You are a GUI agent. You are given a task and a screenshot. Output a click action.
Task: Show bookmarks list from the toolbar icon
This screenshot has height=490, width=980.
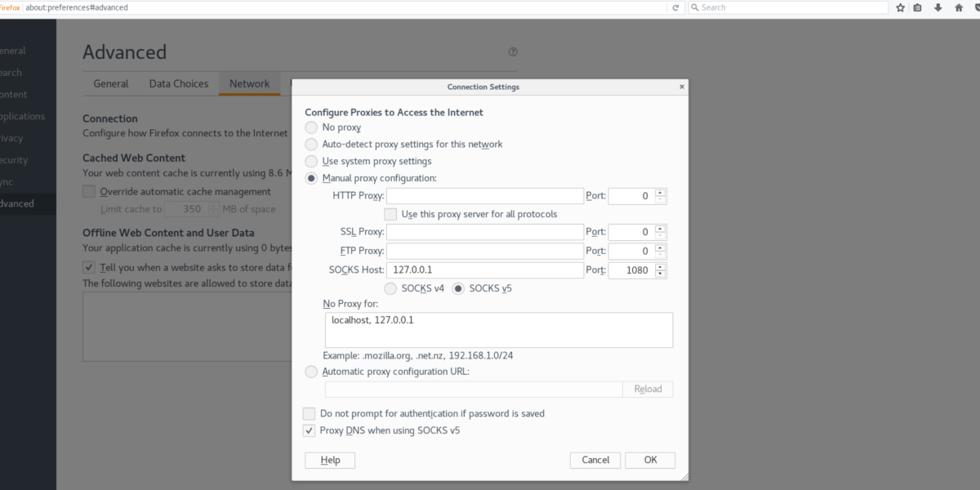click(918, 7)
